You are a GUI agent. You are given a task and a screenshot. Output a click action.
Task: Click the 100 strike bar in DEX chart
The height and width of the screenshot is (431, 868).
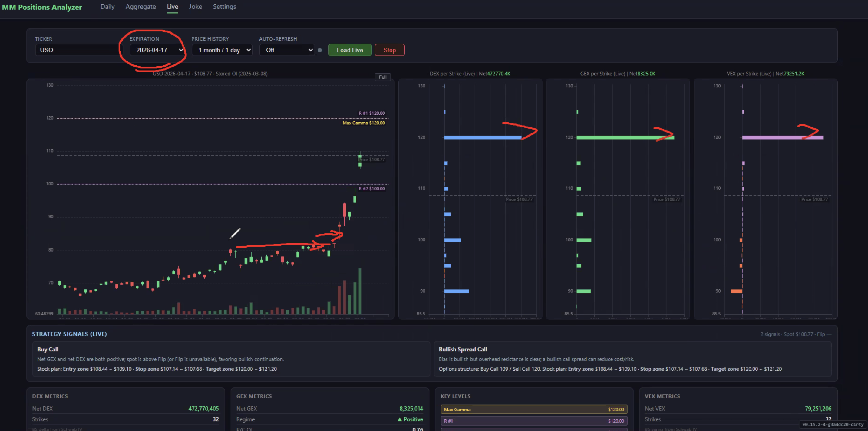[x=453, y=240]
